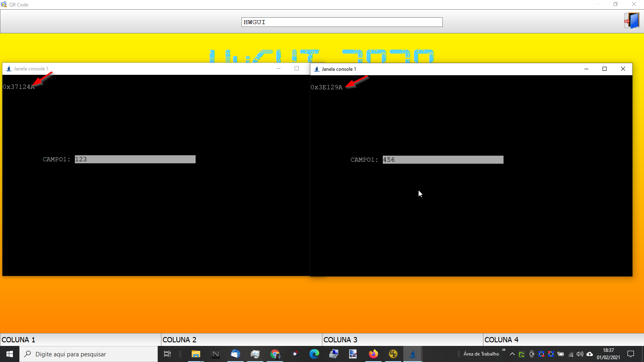The width and height of the screenshot is (644, 362).
Task: Show hidden system tray icons
Action: (x=512, y=354)
